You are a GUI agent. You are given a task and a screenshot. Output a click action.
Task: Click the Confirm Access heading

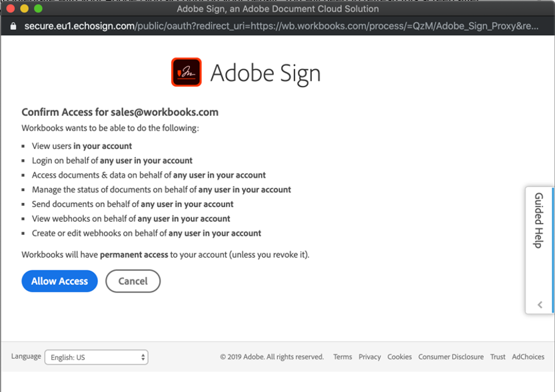tap(120, 112)
